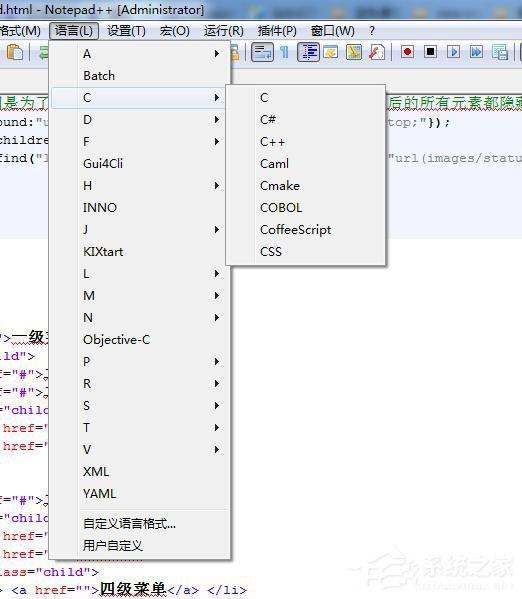Click the User-defined language dialog icon
Viewport: 522px width, 599px height.
331,52
